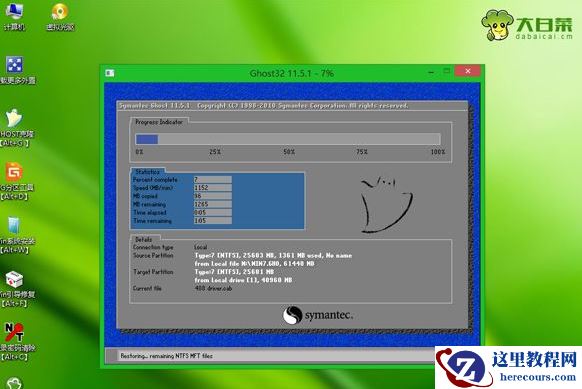Click the Percent complete value field
The width and height of the screenshot is (582, 389).
(213, 180)
